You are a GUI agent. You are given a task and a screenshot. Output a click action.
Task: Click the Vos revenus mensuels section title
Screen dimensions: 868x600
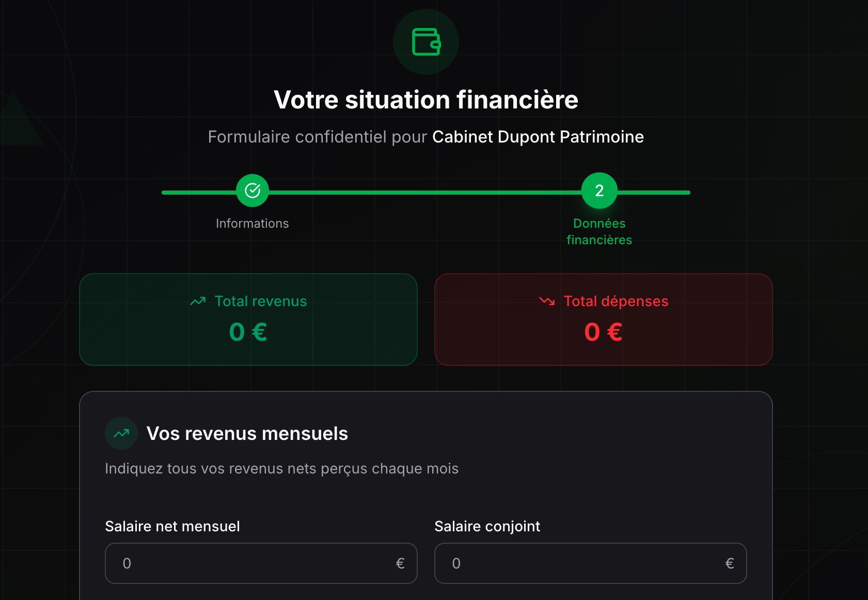pyautogui.click(x=247, y=434)
